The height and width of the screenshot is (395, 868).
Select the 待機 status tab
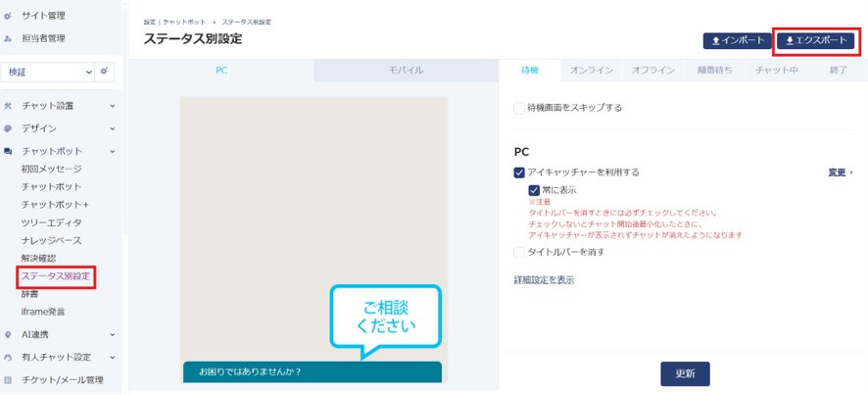[530, 71]
